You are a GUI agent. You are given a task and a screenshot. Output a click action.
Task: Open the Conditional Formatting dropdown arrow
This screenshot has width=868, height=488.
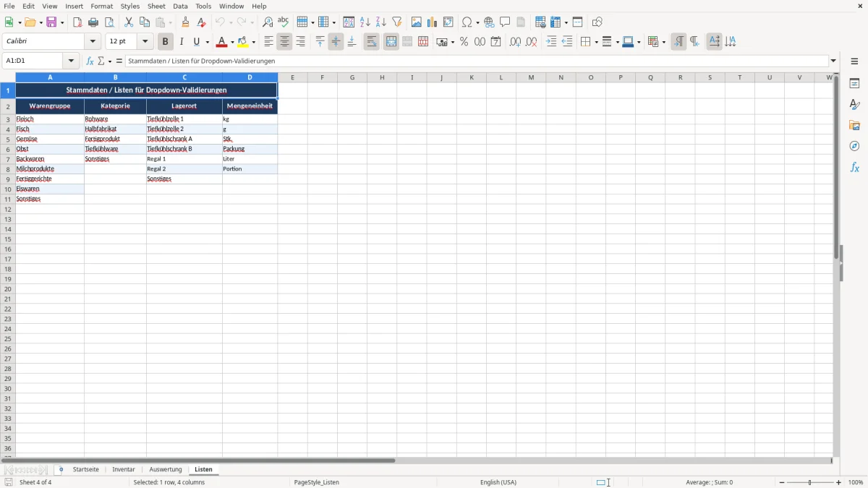pyautogui.click(x=663, y=42)
